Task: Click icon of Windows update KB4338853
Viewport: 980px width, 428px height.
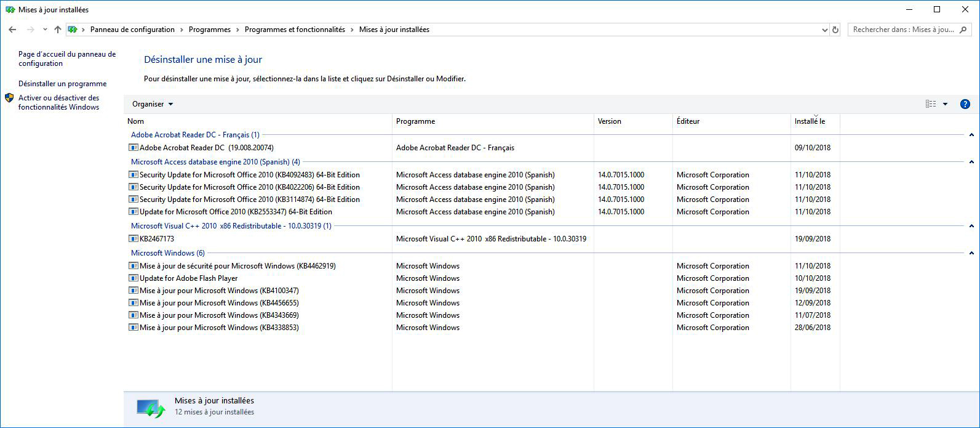Action: 133,328
